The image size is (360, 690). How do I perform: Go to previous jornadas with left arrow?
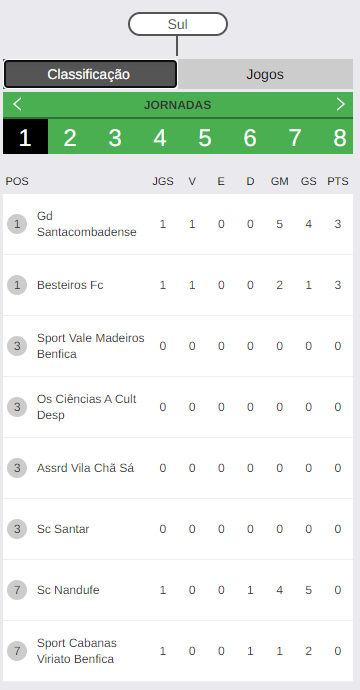click(x=17, y=105)
